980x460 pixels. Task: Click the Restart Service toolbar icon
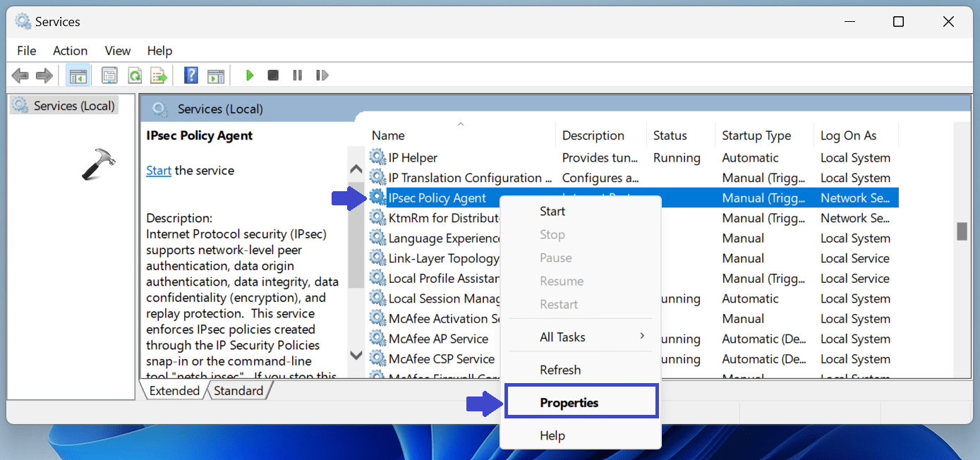[322, 75]
